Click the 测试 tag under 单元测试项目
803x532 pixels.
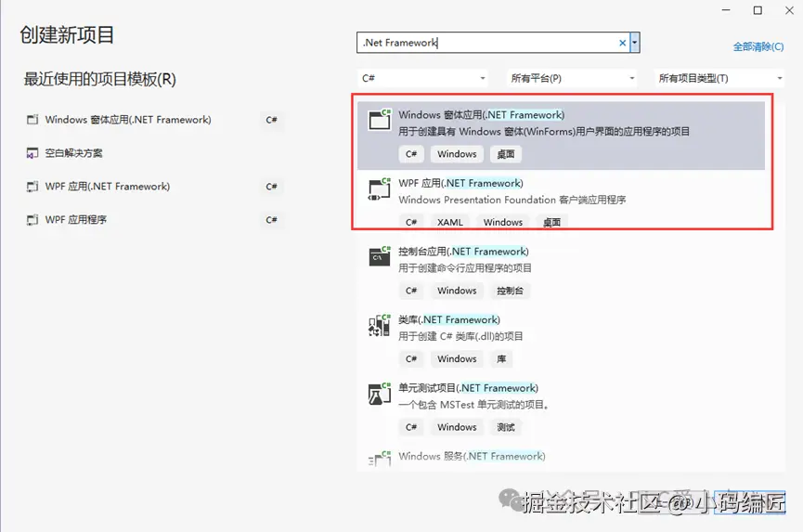pos(505,427)
